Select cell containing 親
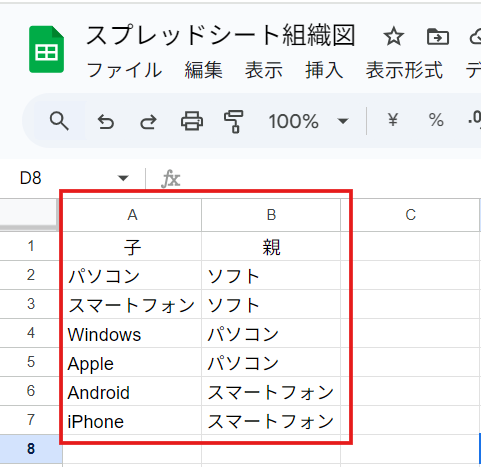Screen dimensions: 481x467 click(x=271, y=246)
